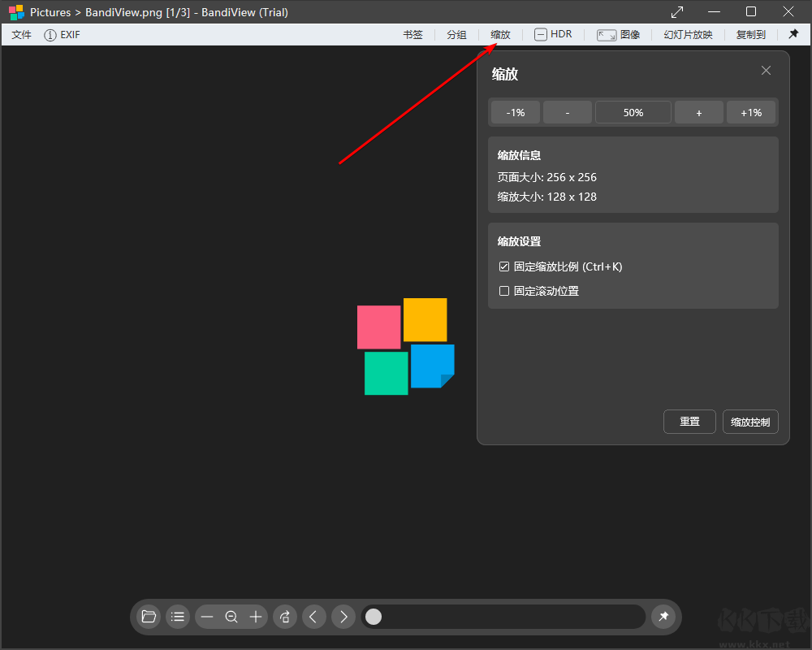Click the displayed BandiView image
The height and width of the screenshot is (650, 812).
point(405,346)
